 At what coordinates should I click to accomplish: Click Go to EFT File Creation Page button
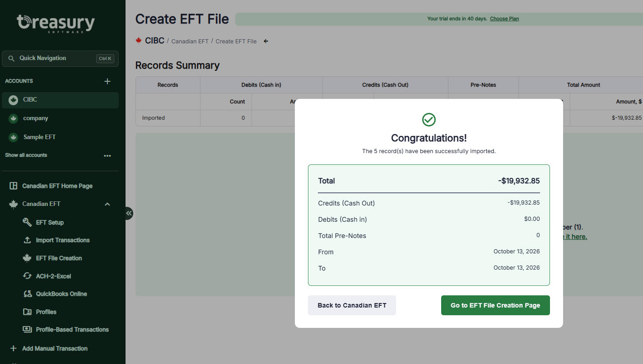click(495, 305)
